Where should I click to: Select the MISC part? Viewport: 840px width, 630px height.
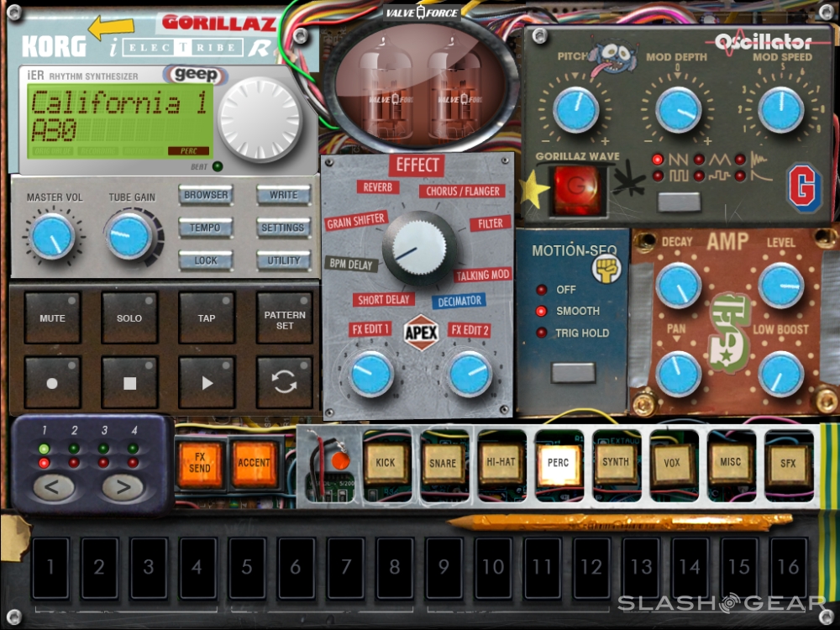(x=731, y=462)
